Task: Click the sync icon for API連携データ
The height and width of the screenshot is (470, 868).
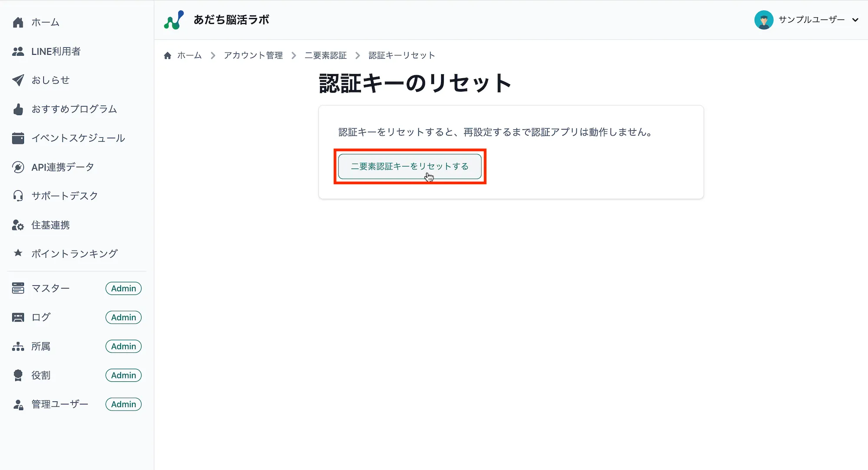Action: [18, 167]
